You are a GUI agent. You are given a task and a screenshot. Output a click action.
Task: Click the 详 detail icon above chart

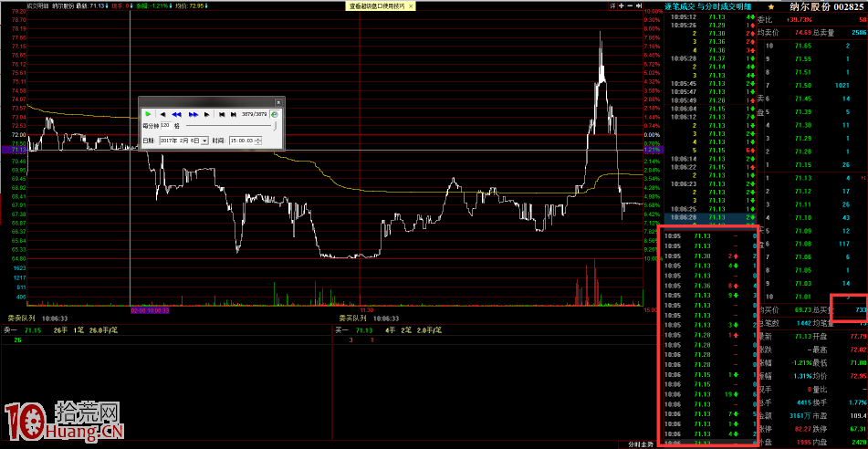click(612, 5)
